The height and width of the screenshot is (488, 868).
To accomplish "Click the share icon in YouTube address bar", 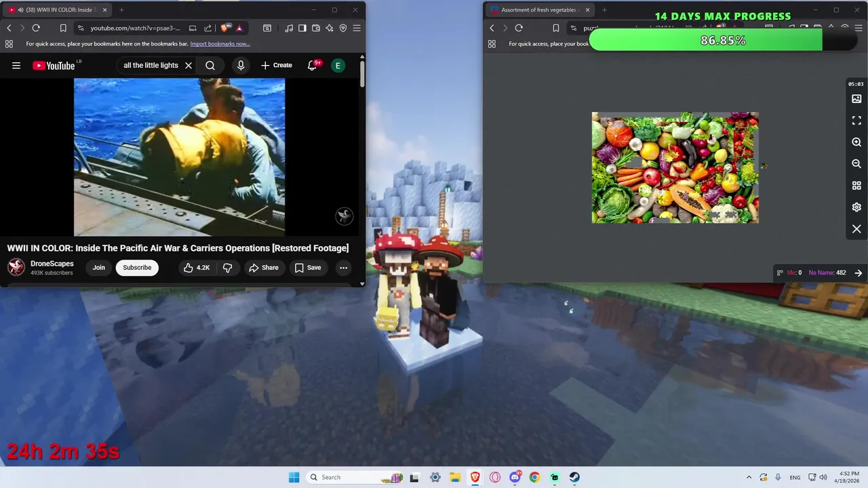I will pyautogui.click(x=208, y=28).
